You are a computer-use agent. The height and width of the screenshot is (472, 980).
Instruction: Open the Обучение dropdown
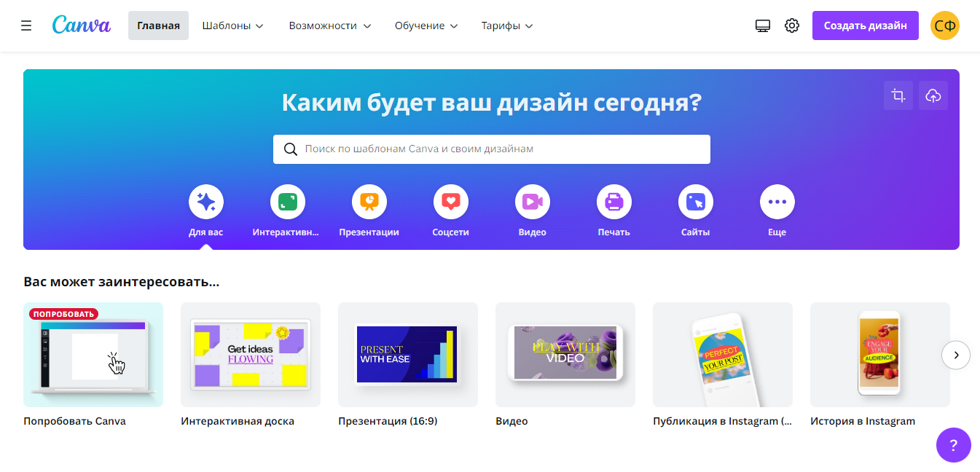point(426,25)
